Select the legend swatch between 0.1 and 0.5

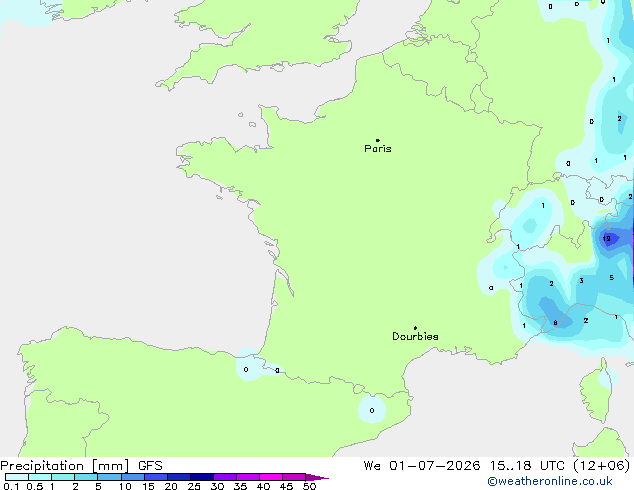click(x=17, y=477)
